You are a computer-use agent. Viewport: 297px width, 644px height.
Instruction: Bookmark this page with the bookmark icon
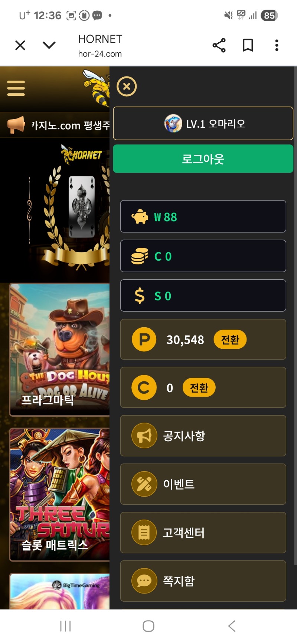[248, 45]
